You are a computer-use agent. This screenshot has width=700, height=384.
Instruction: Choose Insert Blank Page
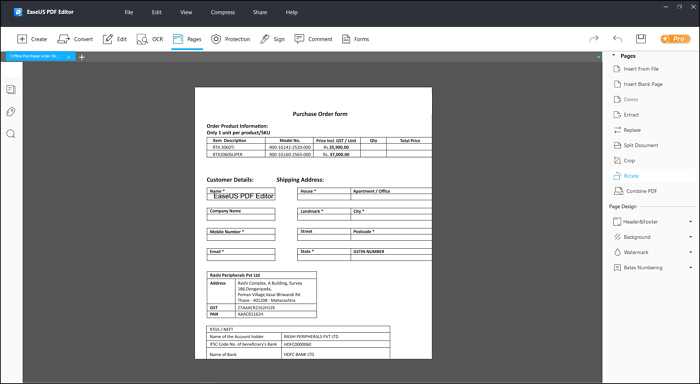click(638, 84)
